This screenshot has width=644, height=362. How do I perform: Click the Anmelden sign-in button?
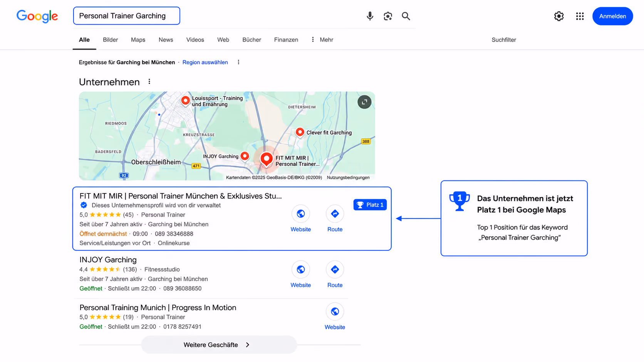click(612, 16)
